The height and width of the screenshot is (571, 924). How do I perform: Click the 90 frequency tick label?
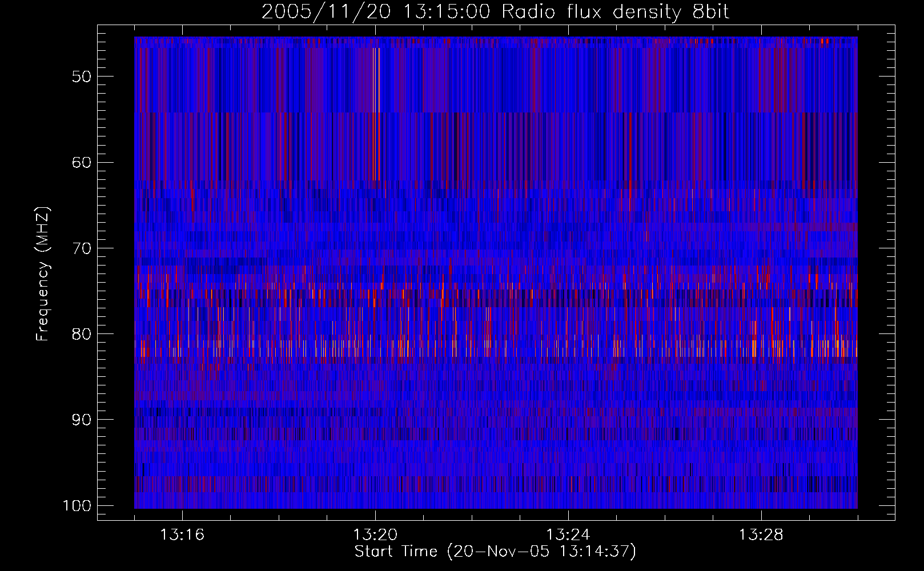(x=82, y=420)
